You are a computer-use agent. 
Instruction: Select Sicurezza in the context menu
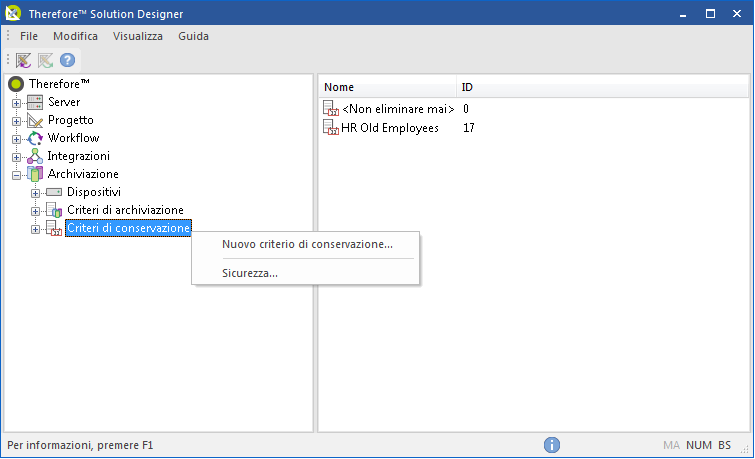[250, 273]
